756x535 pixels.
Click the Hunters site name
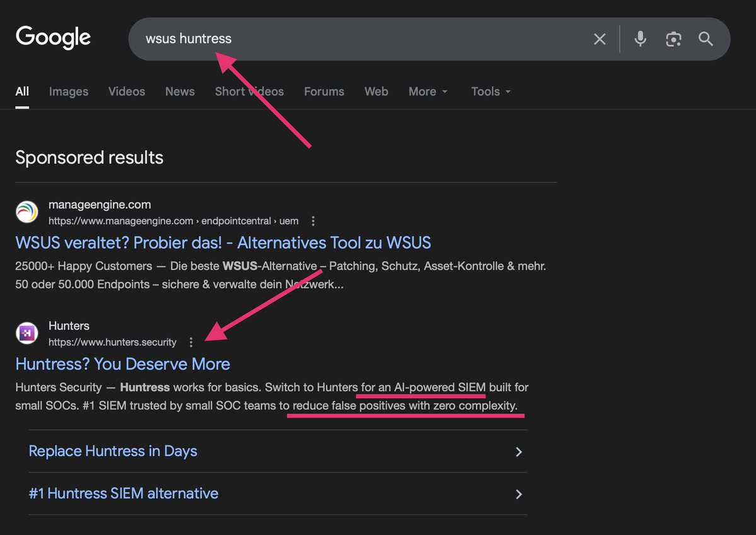pyautogui.click(x=69, y=326)
